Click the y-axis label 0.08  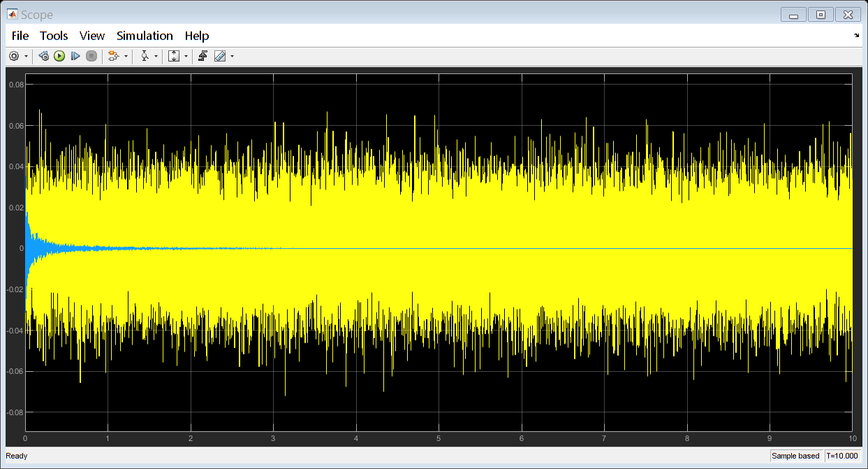(x=16, y=85)
